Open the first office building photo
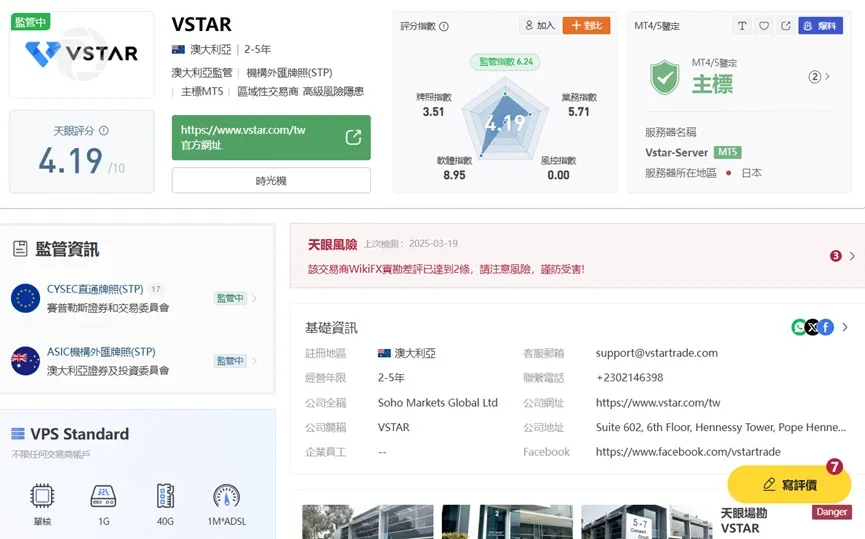The image size is (865, 539). coord(367,521)
